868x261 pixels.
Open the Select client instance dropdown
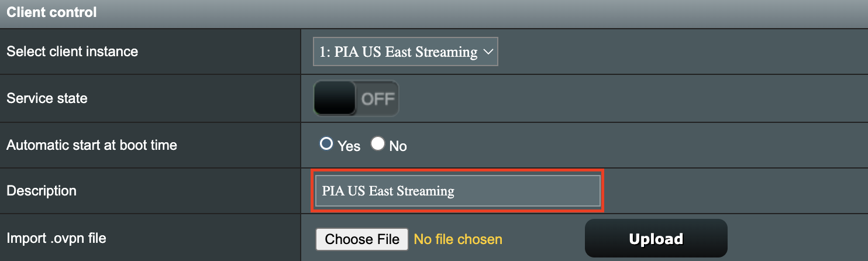tap(405, 52)
